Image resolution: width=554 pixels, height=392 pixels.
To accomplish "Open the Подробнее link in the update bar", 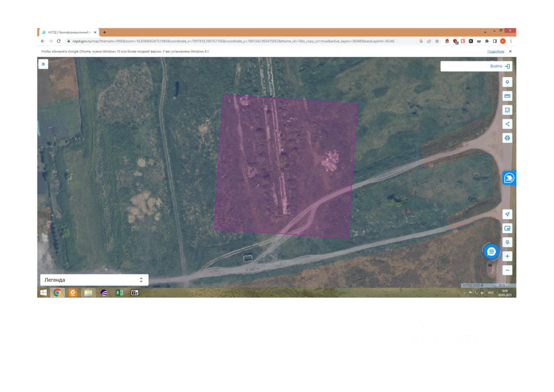I will 496,51.
